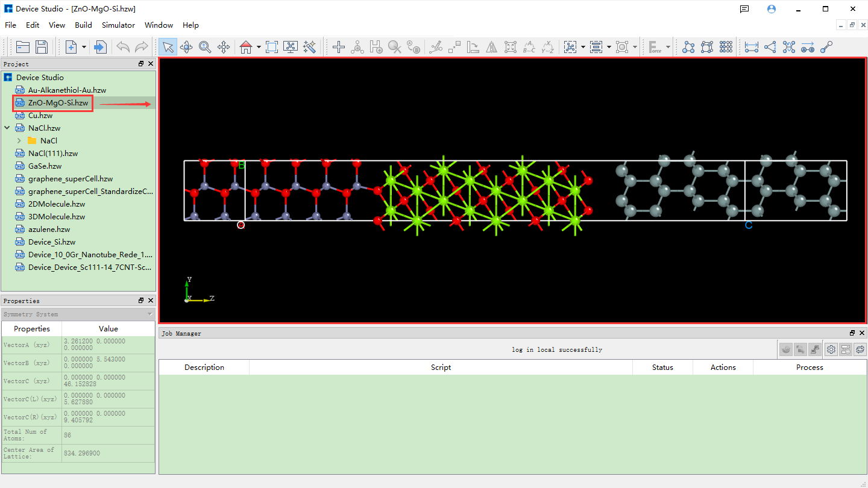Open Job Manager settings gear

(x=831, y=349)
